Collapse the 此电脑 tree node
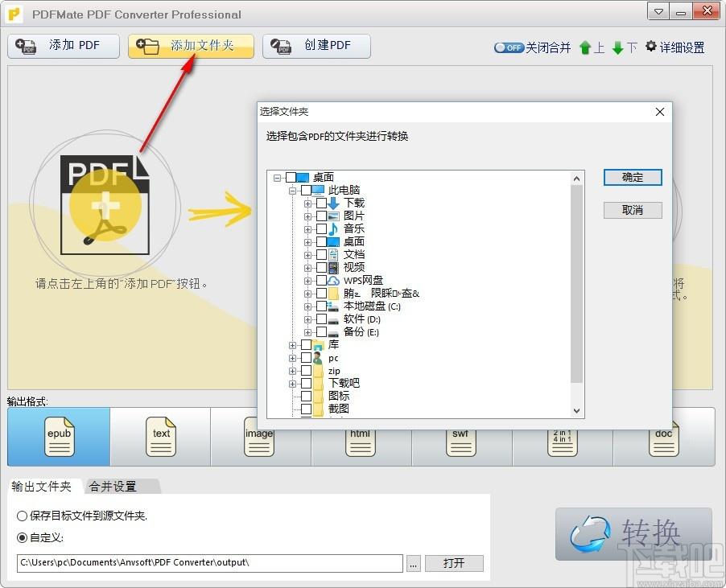 292,190
